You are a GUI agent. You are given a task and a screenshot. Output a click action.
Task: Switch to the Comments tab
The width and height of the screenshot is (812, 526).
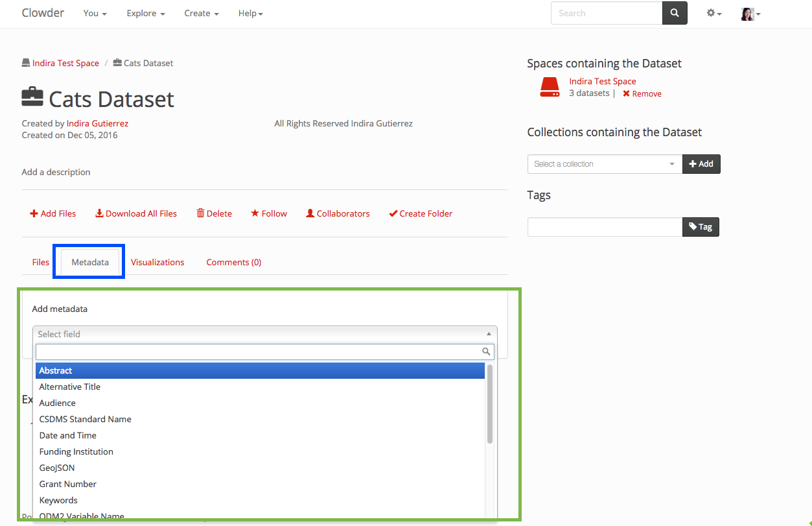pos(233,262)
